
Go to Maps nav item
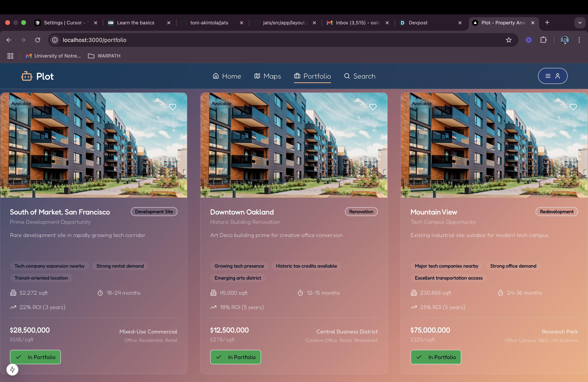(268, 76)
